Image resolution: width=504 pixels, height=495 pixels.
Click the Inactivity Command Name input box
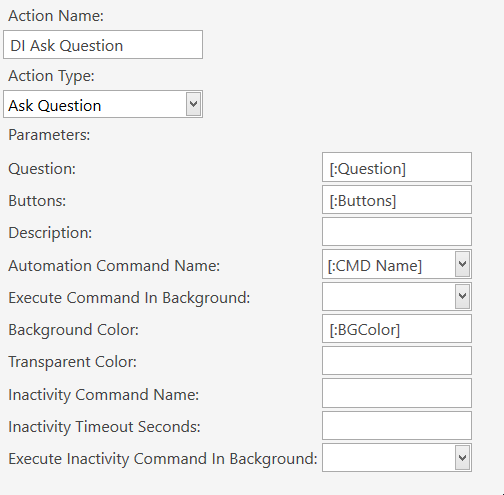pos(397,393)
